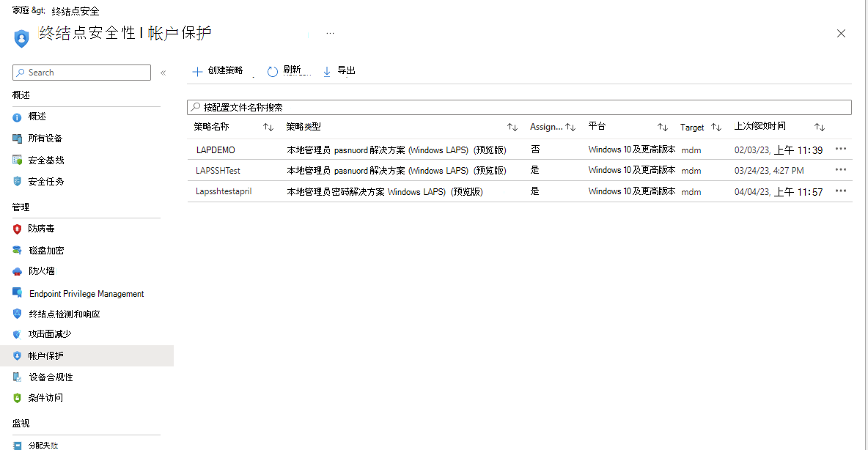Click the 磁盘加密 icon
Image resolution: width=868 pixels, height=450 pixels.
17,250
